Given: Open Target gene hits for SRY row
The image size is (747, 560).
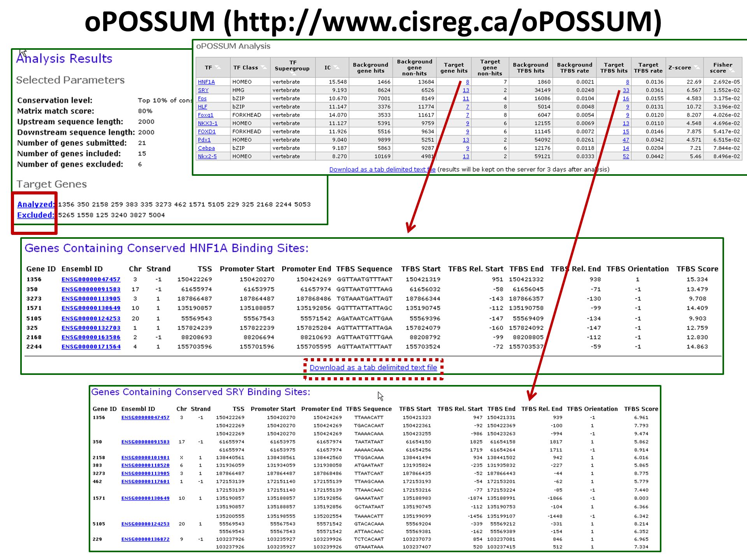Looking at the screenshot, I should pos(466,90).
